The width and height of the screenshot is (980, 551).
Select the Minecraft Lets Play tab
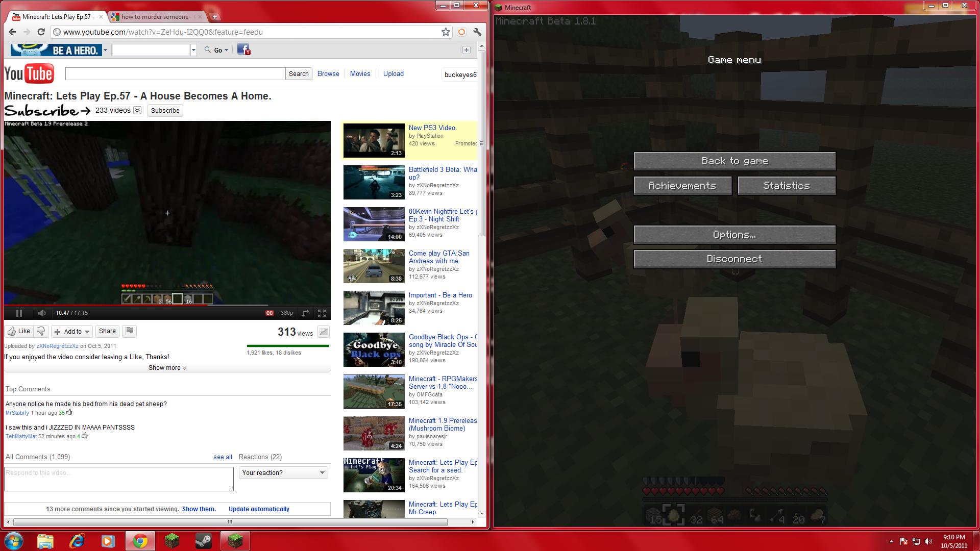point(57,17)
